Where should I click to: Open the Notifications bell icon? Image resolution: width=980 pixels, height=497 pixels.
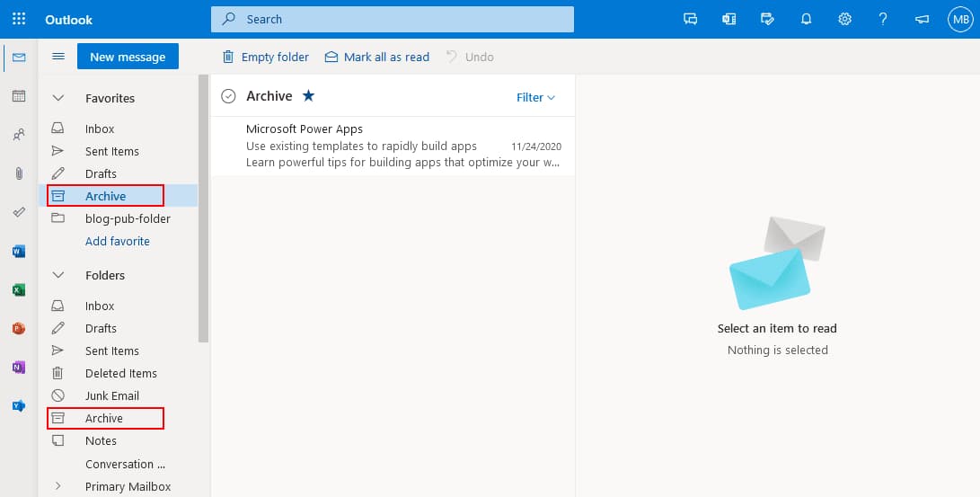806,19
